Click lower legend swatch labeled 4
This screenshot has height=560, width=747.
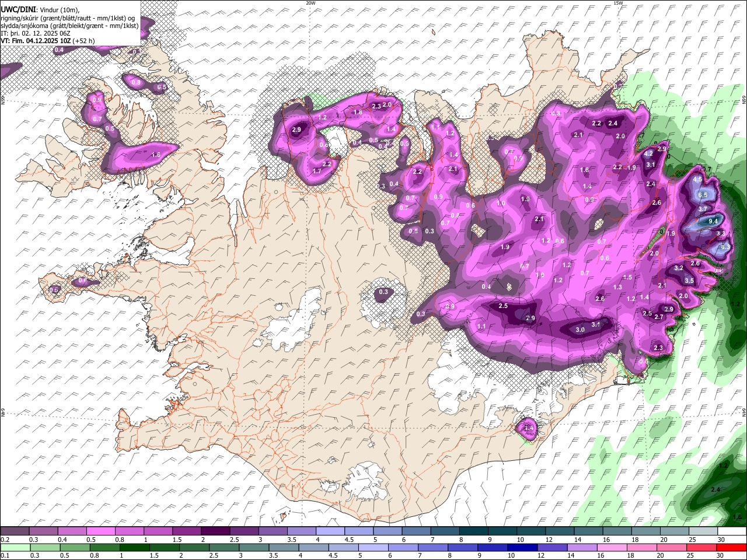point(313,548)
